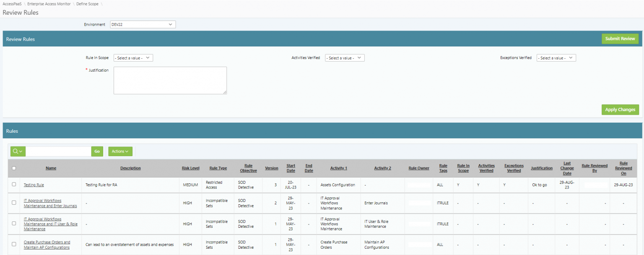Image resolution: width=644 pixels, height=255 pixels.
Task: Open the Environment dropdown showing DEV22
Action: [143, 24]
